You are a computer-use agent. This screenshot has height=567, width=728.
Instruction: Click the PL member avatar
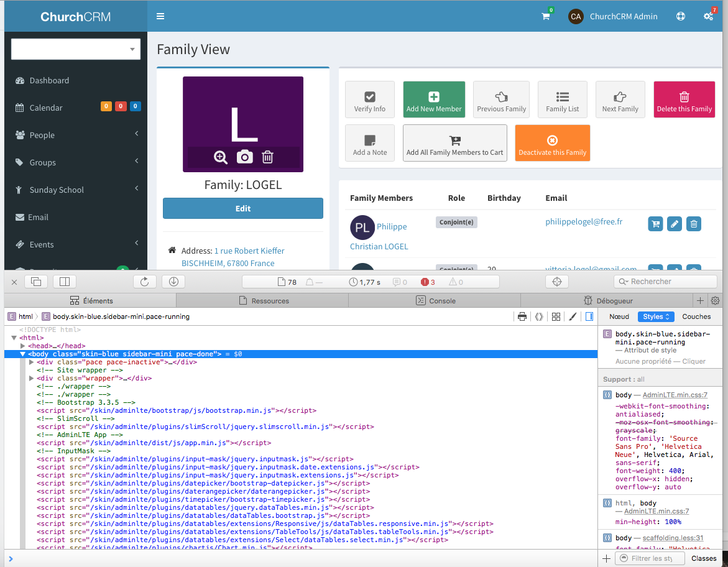[x=362, y=227]
